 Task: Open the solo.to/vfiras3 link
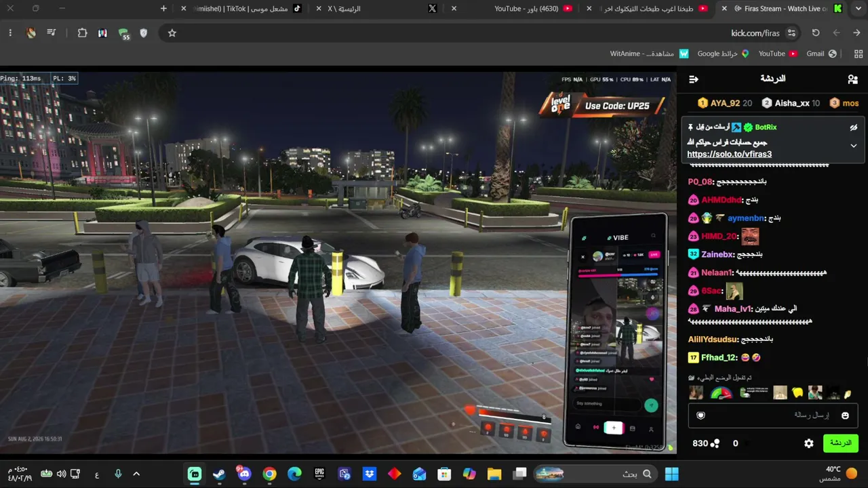click(x=729, y=154)
